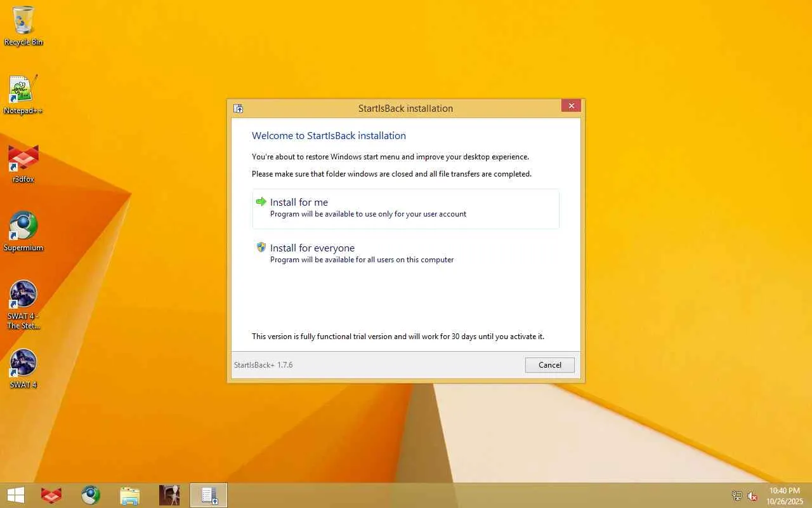Choose Install for me
This screenshot has height=508, width=812.
(406, 208)
